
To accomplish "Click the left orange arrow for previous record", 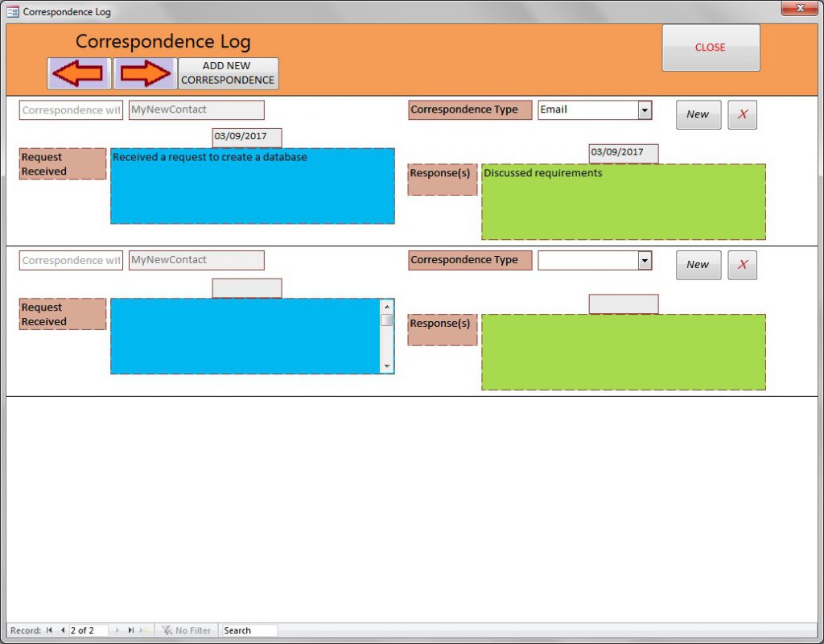I will coord(78,73).
